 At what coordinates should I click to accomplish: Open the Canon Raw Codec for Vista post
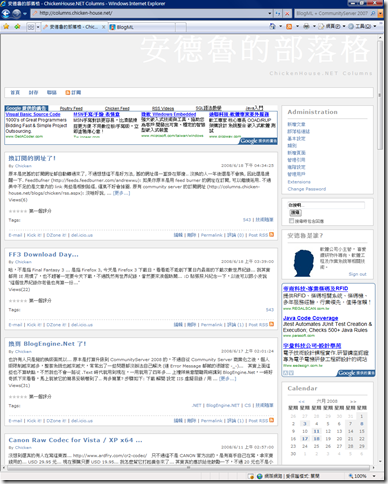click(x=75, y=440)
